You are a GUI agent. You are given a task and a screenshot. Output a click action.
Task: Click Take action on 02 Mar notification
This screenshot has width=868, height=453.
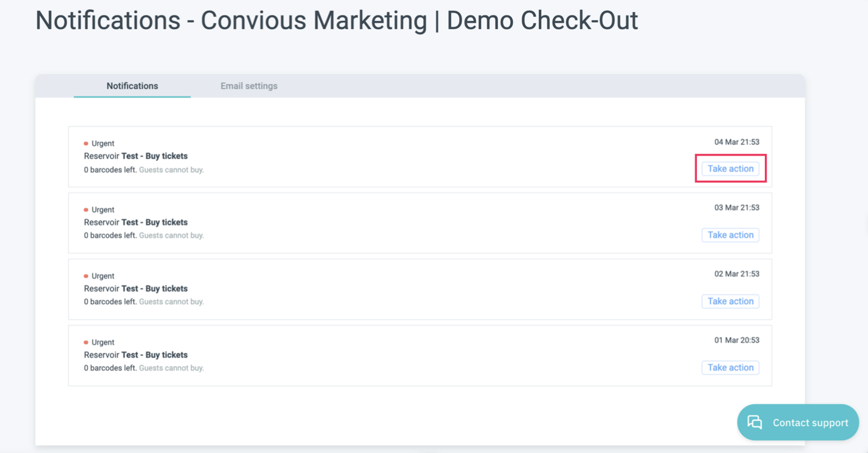pos(730,301)
